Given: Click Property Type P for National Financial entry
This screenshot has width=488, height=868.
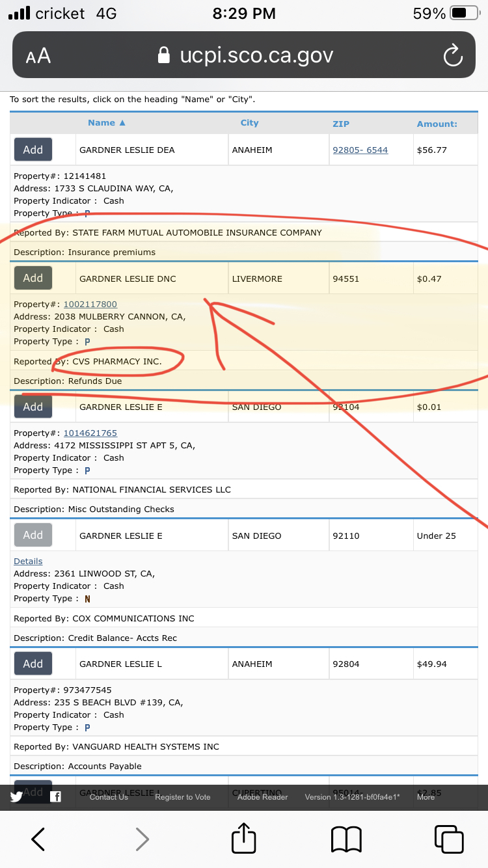Looking at the screenshot, I should coord(87,470).
